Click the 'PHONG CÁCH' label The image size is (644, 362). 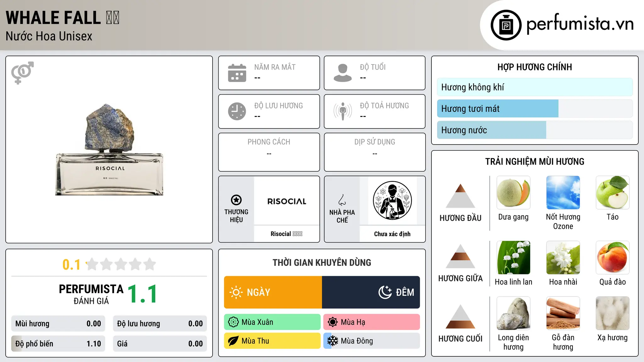pos(269,142)
